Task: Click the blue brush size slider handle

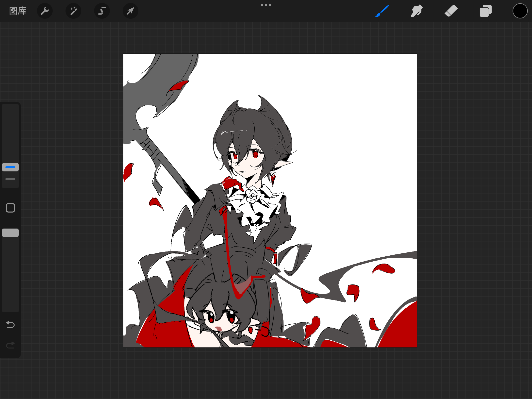Action: [10, 167]
